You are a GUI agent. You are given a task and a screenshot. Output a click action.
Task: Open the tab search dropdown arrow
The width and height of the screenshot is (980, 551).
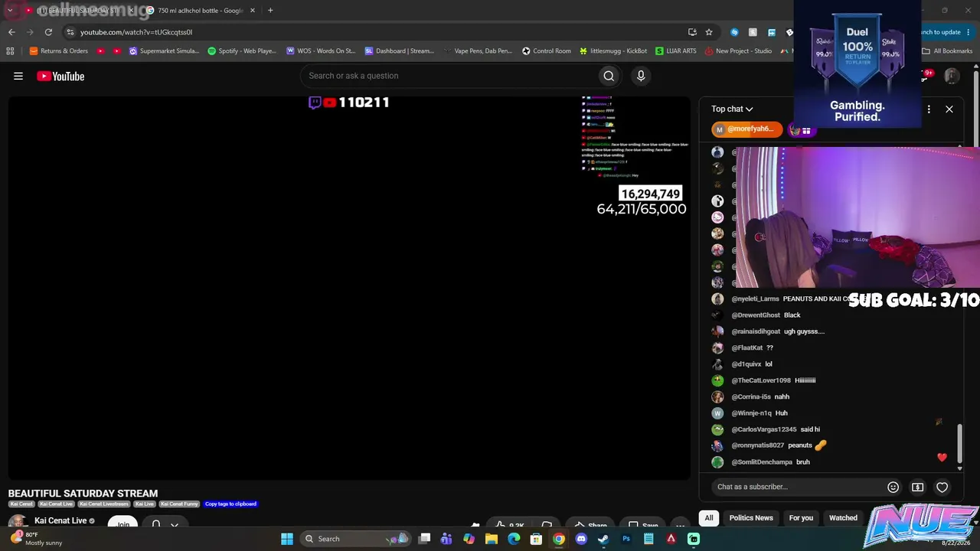coord(10,11)
